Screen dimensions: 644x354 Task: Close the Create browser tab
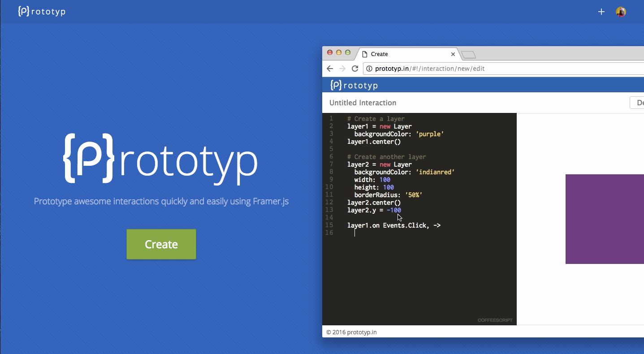point(453,54)
